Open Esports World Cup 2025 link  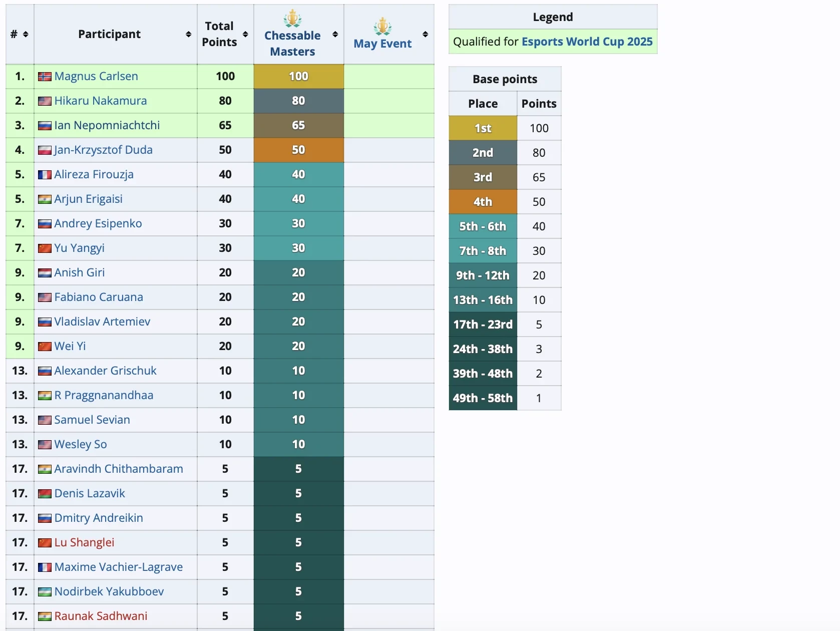[x=587, y=42]
